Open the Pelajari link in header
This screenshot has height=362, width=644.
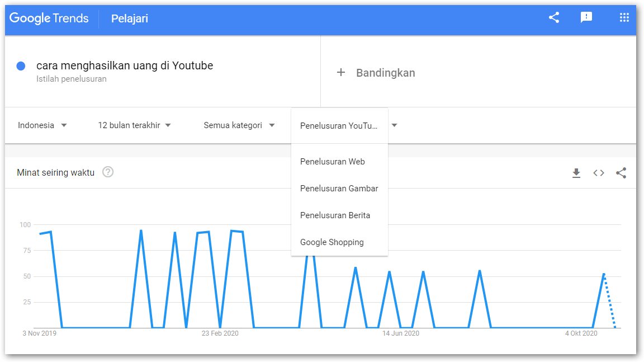tap(129, 18)
